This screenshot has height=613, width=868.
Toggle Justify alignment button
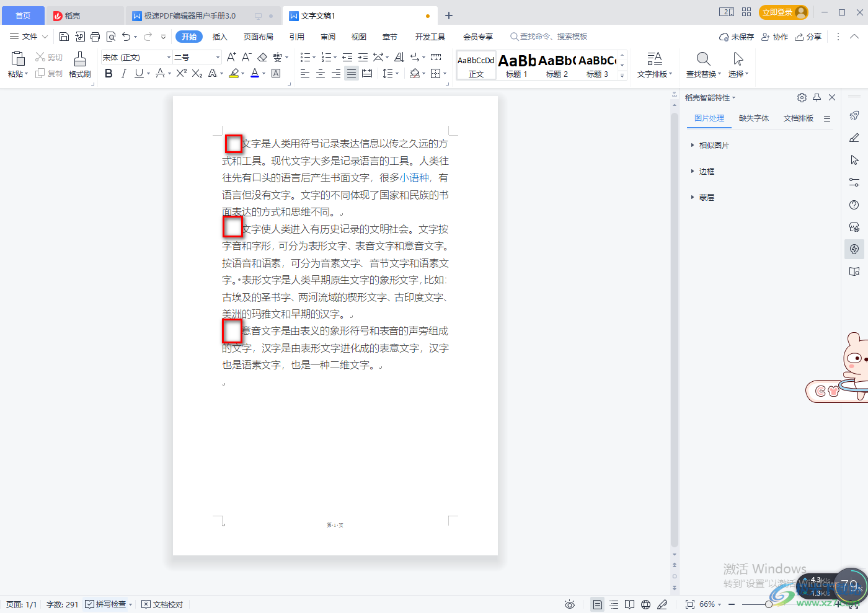pyautogui.click(x=352, y=73)
